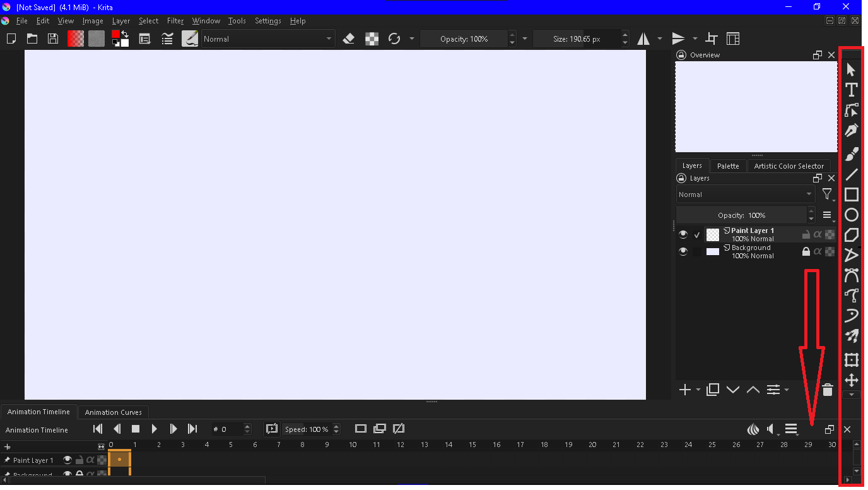This screenshot has width=868, height=490.
Task: Select the Calligraphy pen tool
Action: click(x=852, y=131)
